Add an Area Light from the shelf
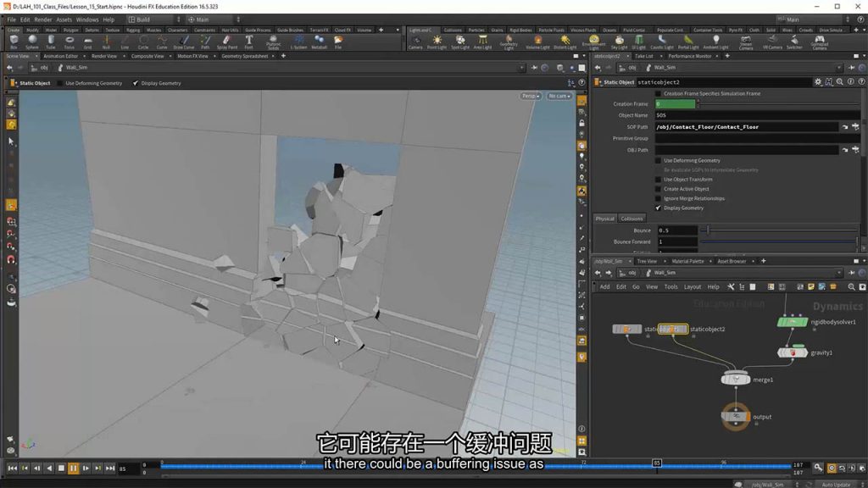This screenshot has height=488, width=868. tap(482, 42)
